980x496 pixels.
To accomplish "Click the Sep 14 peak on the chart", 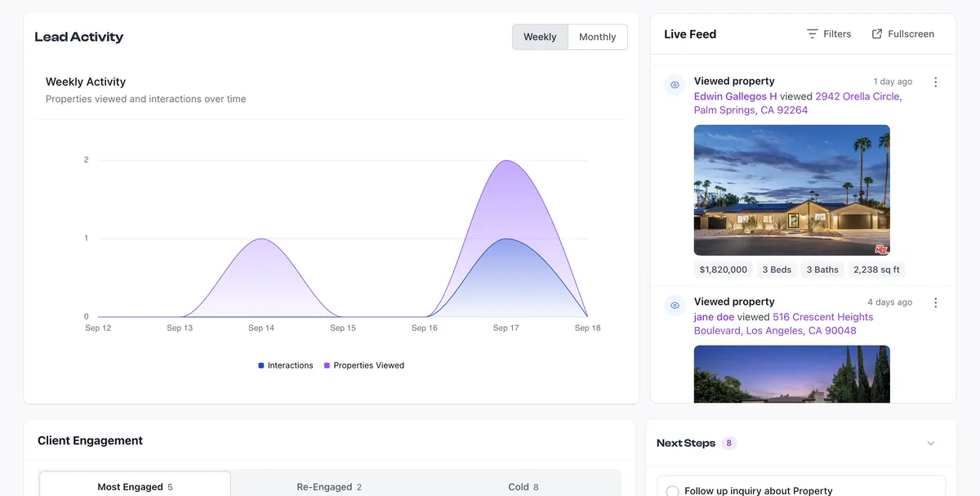I will pos(261,239).
